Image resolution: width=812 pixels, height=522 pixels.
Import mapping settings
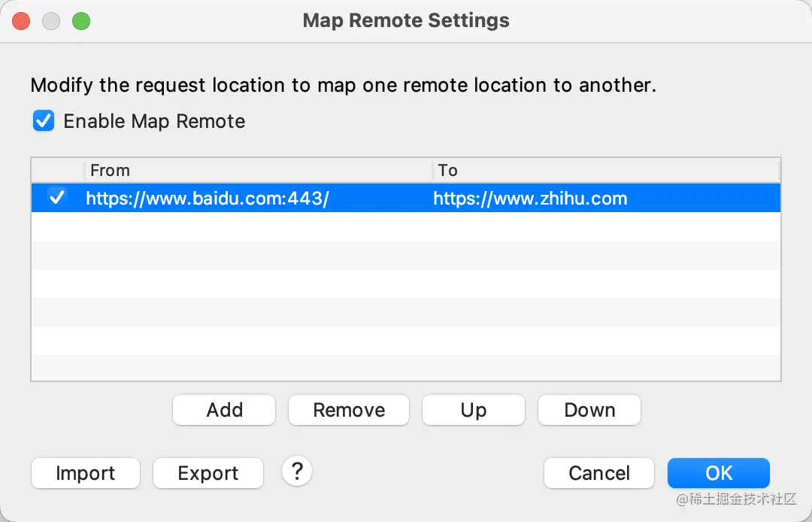coord(86,473)
